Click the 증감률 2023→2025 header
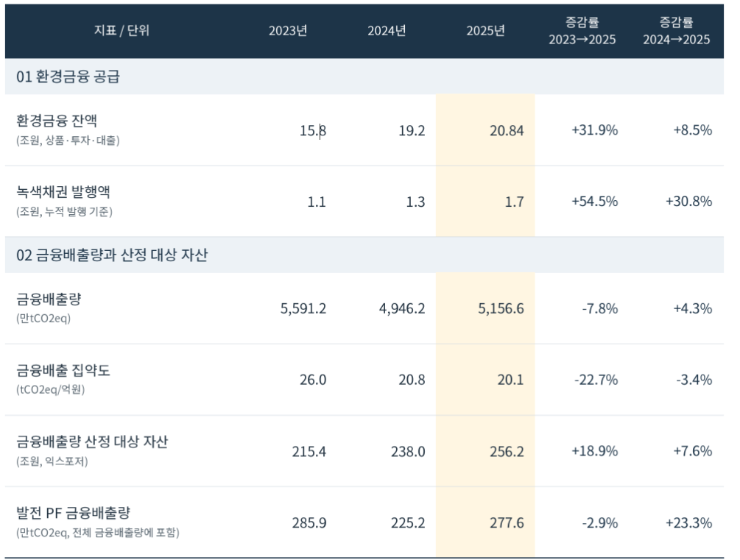The image size is (740, 560). 582,31
